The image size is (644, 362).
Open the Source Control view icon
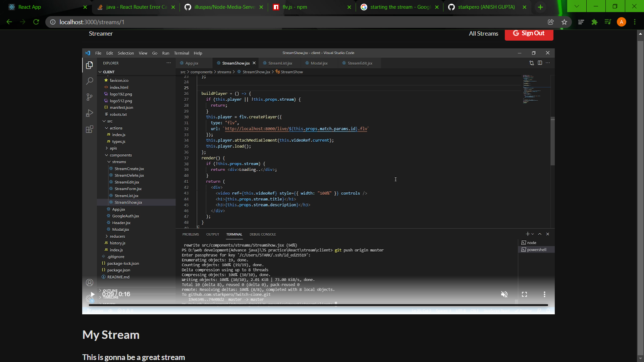pyautogui.click(x=90, y=97)
